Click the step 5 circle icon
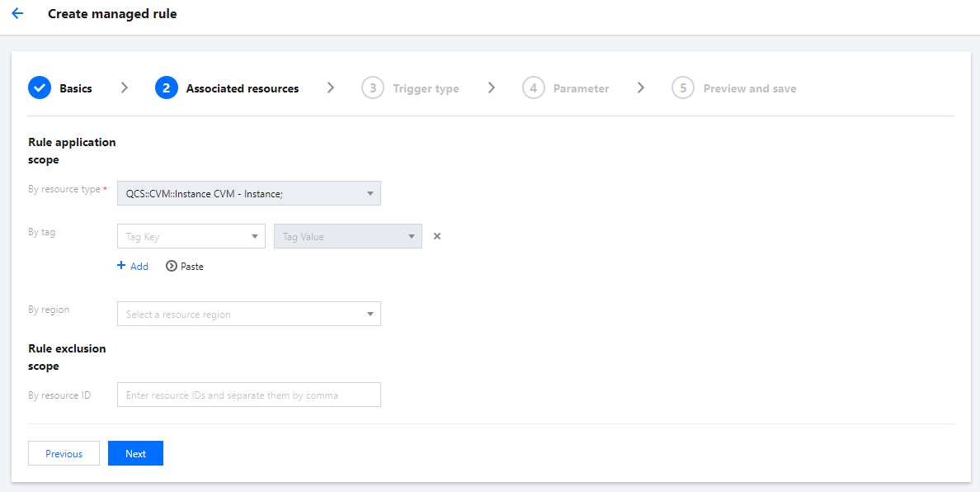 [x=683, y=88]
